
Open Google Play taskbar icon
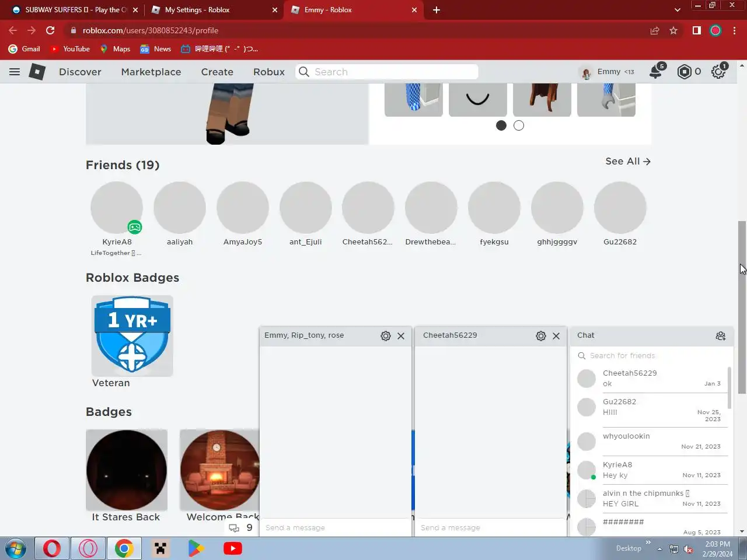(x=196, y=549)
